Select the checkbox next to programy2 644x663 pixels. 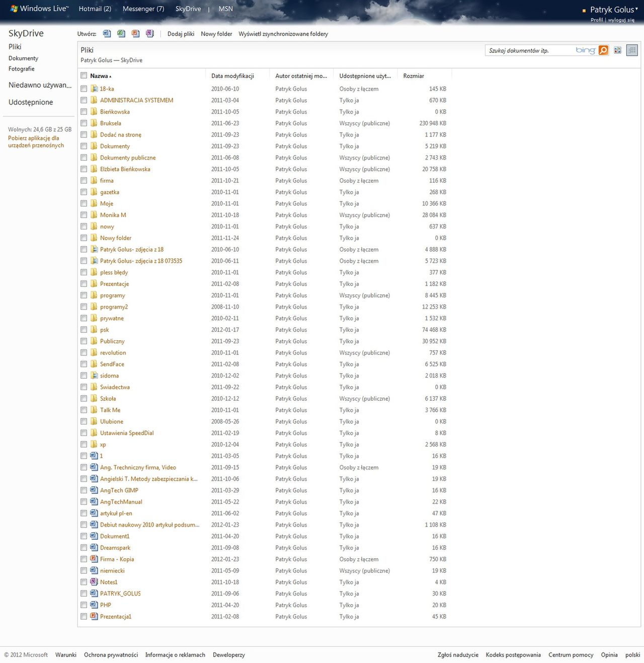coord(84,307)
